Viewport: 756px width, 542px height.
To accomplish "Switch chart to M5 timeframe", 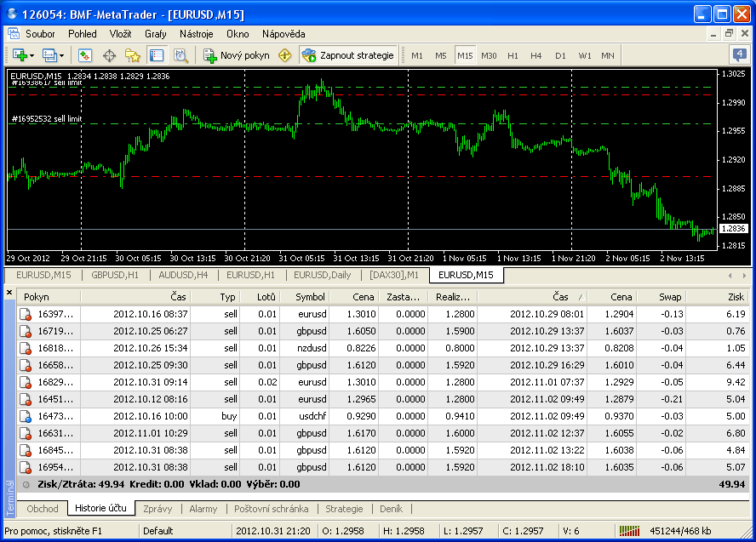I will (441, 56).
